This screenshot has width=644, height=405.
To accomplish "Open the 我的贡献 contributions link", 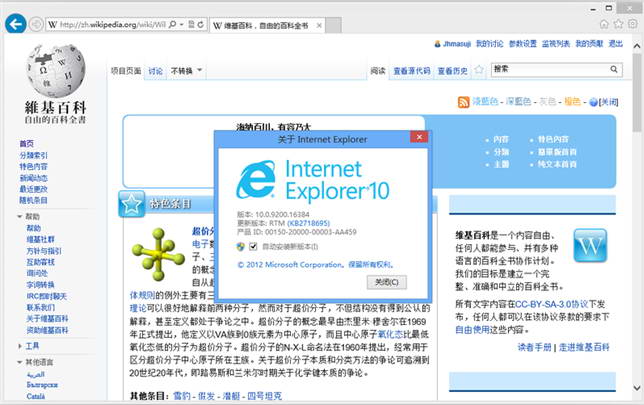I will 589,44.
